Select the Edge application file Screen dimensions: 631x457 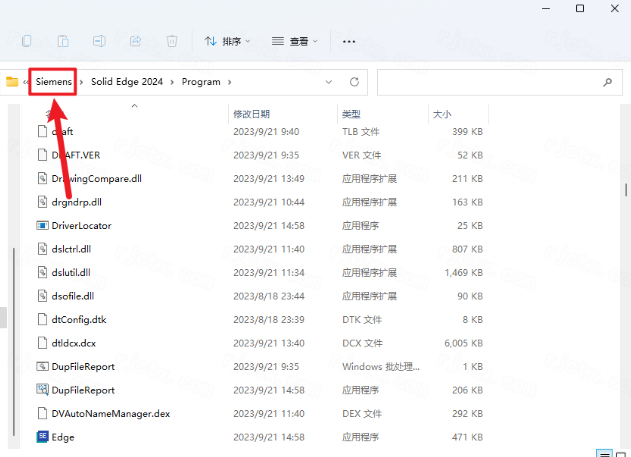(63, 437)
